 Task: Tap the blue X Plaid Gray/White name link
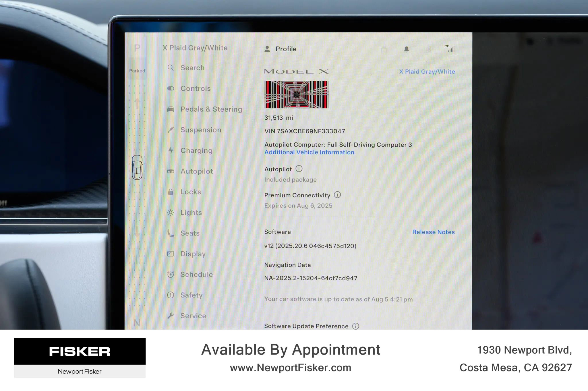[x=427, y=72]
